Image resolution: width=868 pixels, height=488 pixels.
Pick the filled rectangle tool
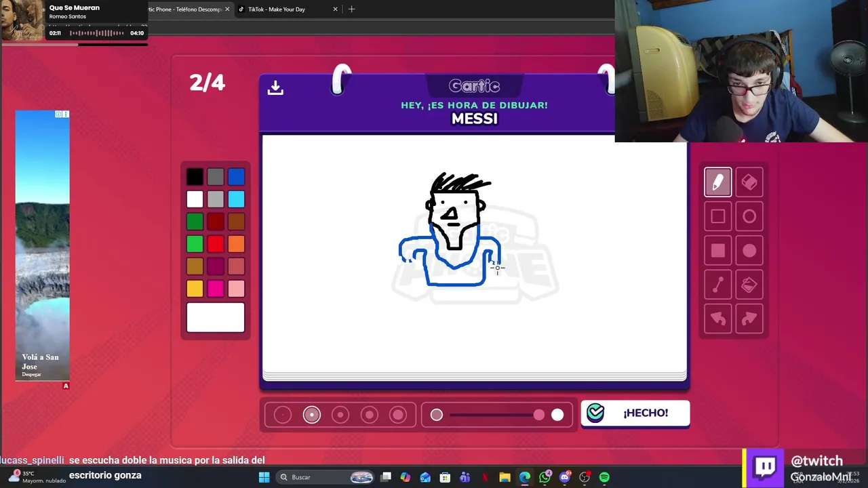717,251
